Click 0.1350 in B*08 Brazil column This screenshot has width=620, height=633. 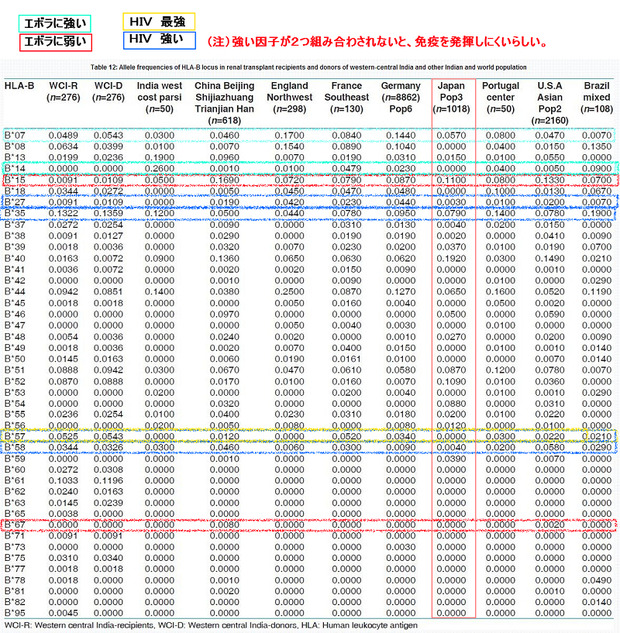pyautogui.click(x=597, y=147)
